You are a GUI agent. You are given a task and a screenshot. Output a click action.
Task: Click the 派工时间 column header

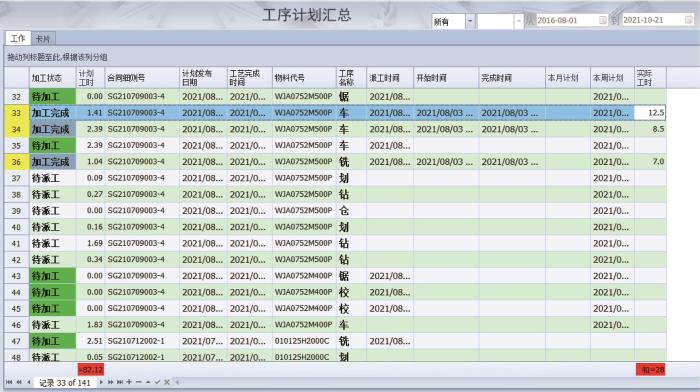(390, 78)
